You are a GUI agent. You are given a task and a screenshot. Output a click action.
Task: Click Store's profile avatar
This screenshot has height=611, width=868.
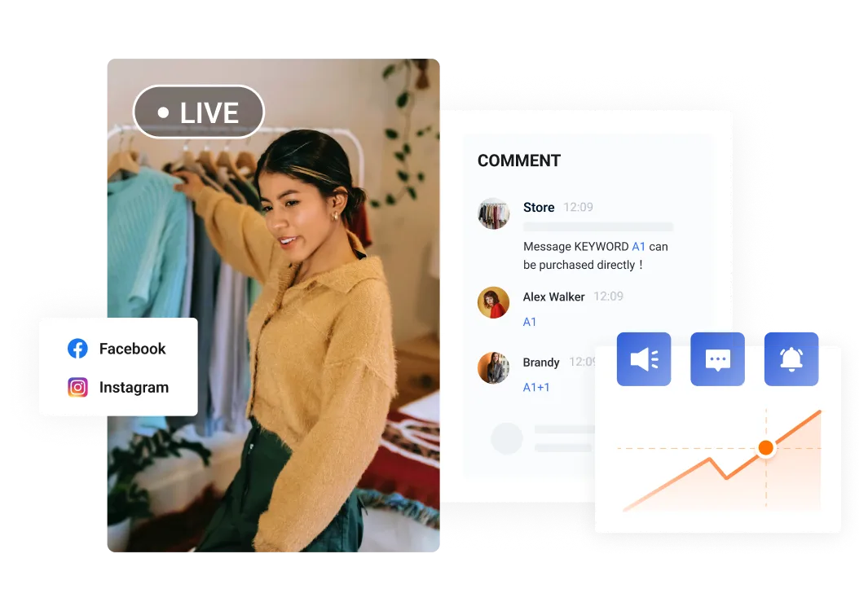(x=493, y=213)
